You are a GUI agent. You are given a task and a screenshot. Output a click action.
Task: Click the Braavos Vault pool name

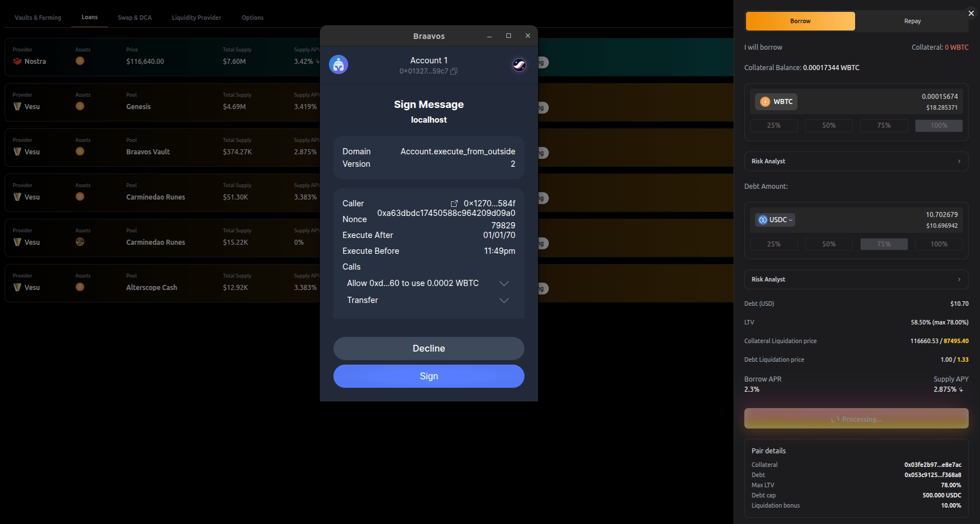click(148, 152)
